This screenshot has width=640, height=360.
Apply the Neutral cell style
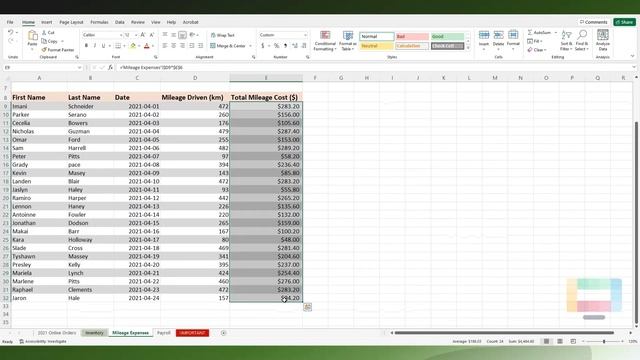pos(376,46)
